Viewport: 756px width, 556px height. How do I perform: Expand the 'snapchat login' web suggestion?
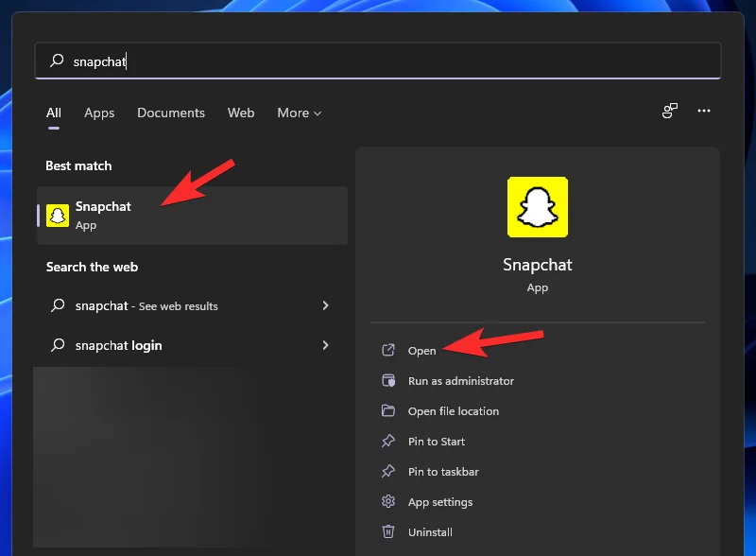pos(325,345)
